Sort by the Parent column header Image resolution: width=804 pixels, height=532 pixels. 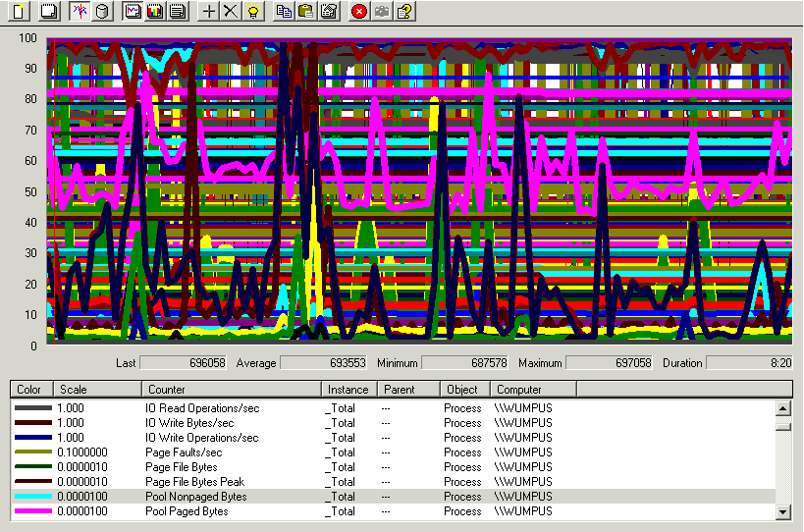408,389
